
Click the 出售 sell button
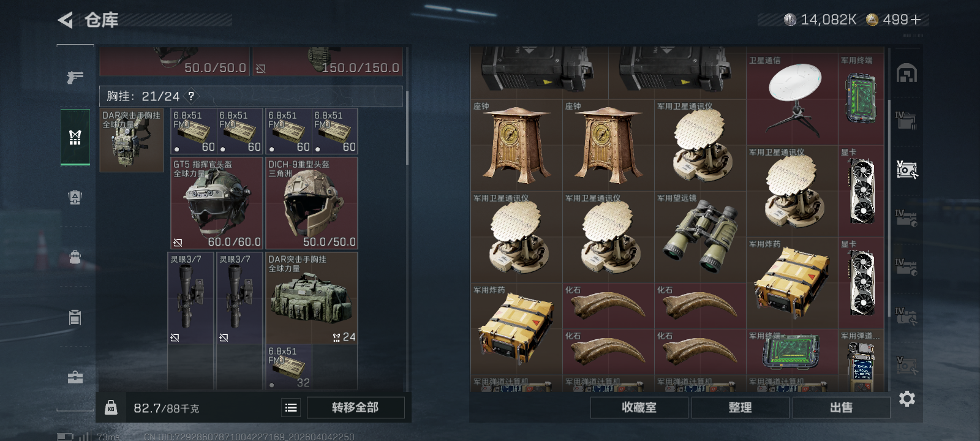[841, 407]
